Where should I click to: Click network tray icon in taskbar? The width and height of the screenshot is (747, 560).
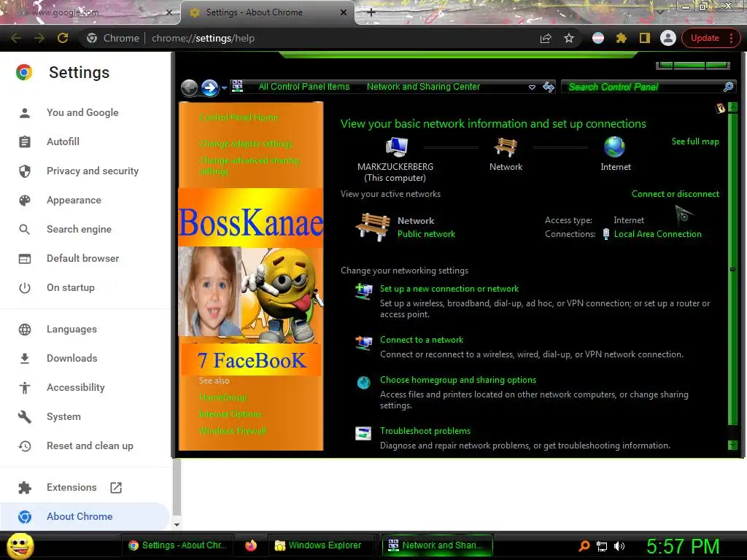tap(602, 546)
